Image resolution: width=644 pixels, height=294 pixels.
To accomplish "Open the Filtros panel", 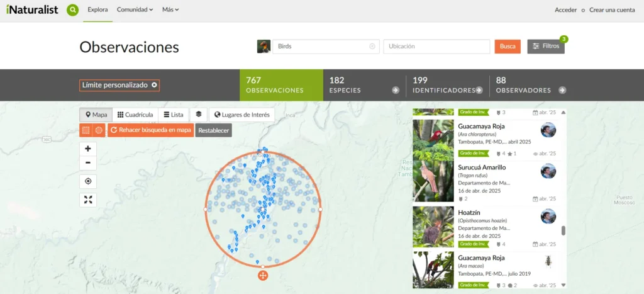I will point(545,47).
